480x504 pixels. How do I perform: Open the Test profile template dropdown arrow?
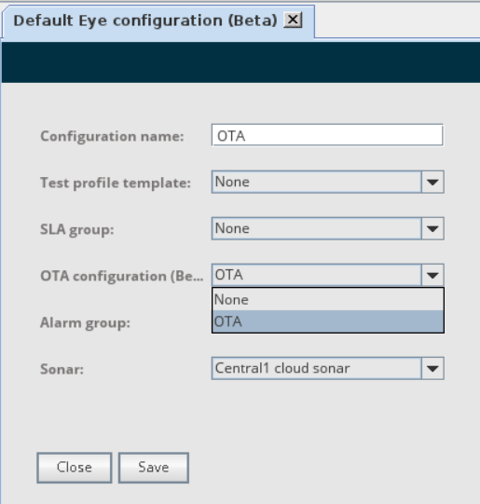432,182
